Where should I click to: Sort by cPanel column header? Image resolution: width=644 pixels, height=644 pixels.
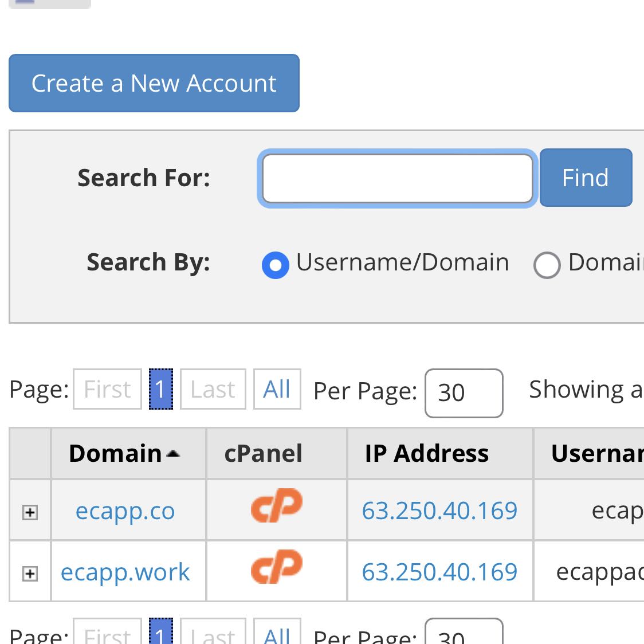[x=263, y=454]
